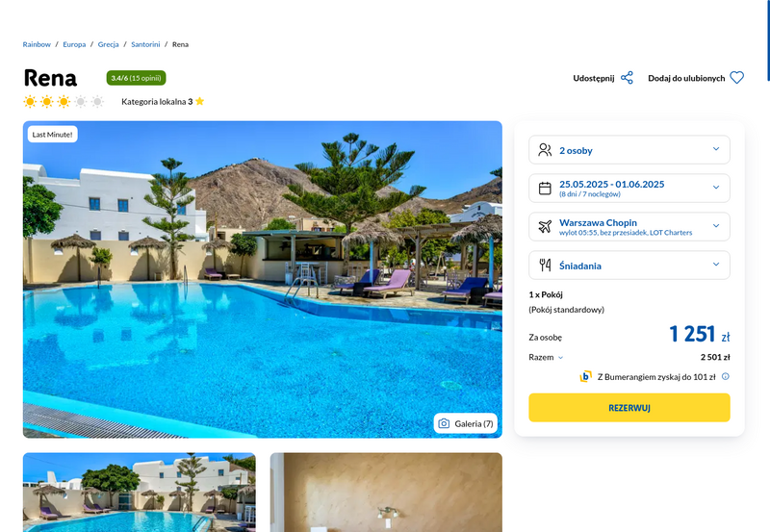770x532 pixels.
Task: Click the calendar icon beside travel dates
Action: tap(545, 188)
